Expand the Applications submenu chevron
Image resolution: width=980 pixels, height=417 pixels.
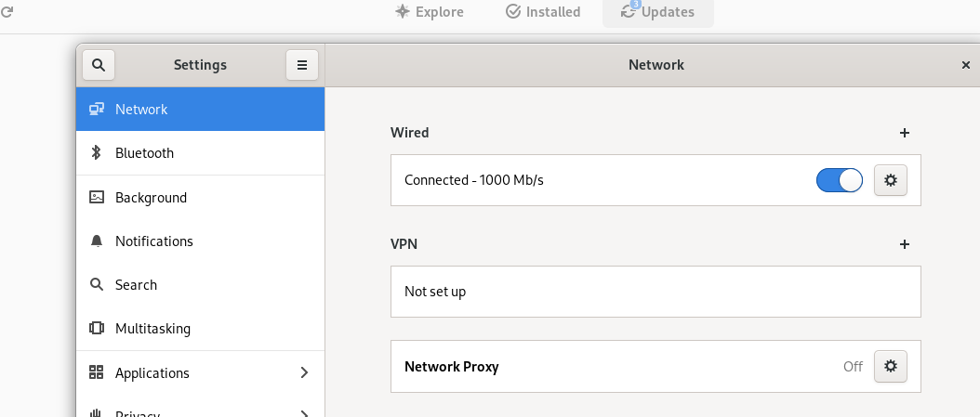click(x=304, y=372)
